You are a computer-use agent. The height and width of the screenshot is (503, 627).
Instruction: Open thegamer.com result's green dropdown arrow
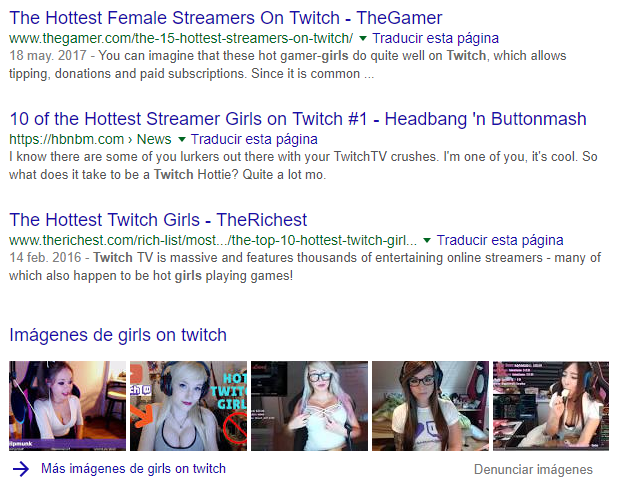[363, 38]
